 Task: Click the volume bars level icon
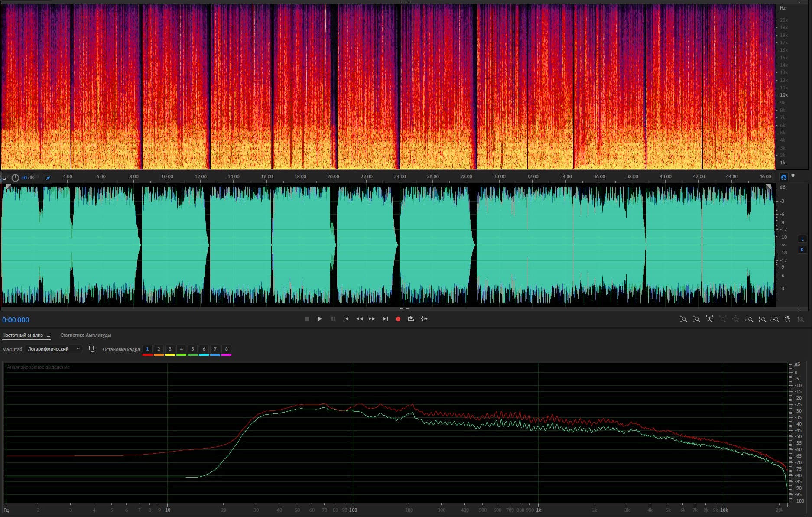[x=6, y=178]
